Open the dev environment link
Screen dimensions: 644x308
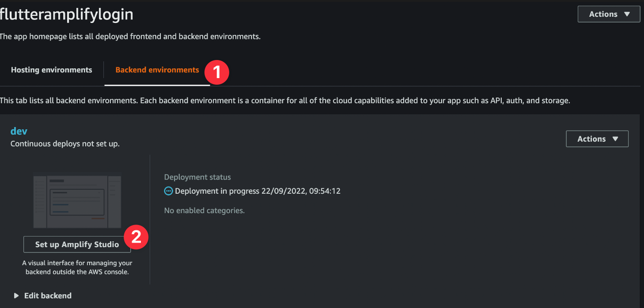(x=19, y=131)
